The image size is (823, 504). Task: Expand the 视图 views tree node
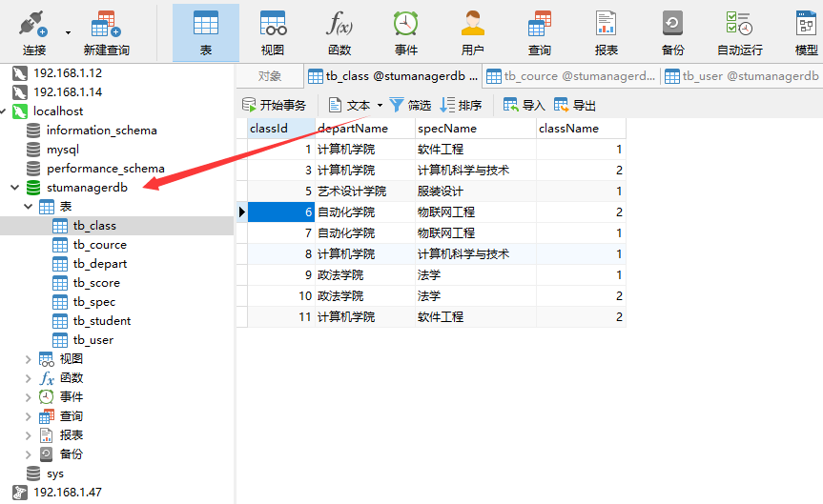click(x=29, y=359)
